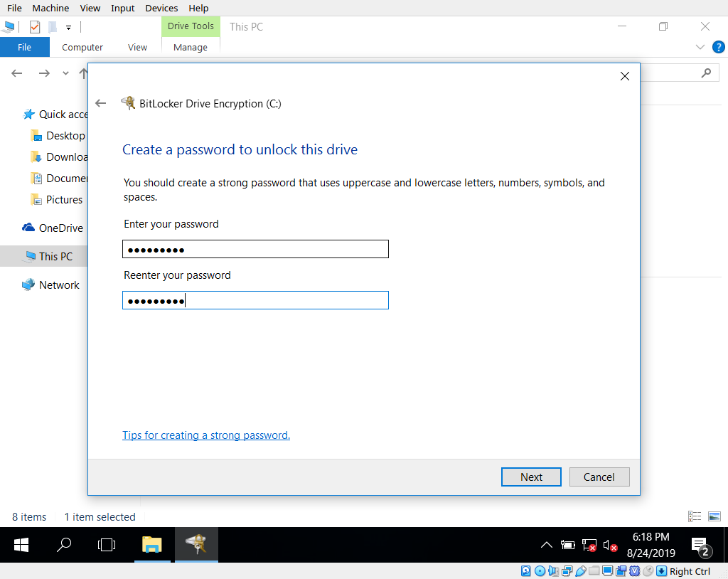Cancel the BitLocker wizard
The height and width of the screenshot is (579, 728).
point(599,477)
